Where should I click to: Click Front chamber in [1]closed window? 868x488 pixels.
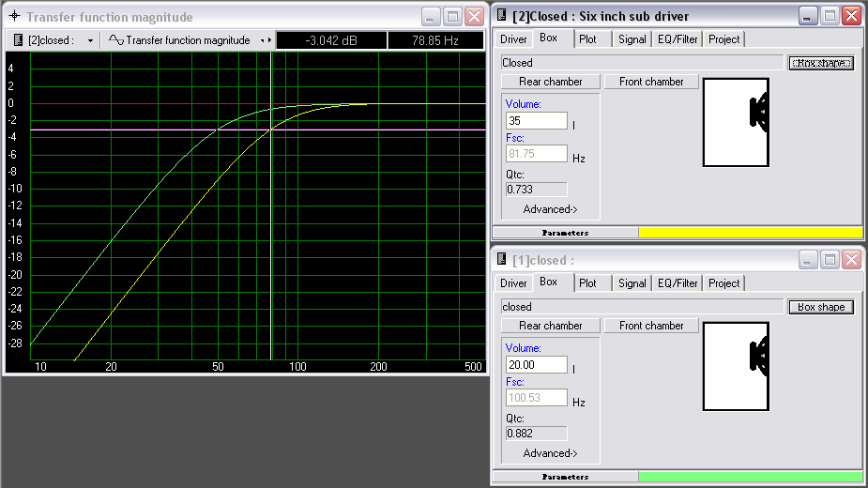651,325
